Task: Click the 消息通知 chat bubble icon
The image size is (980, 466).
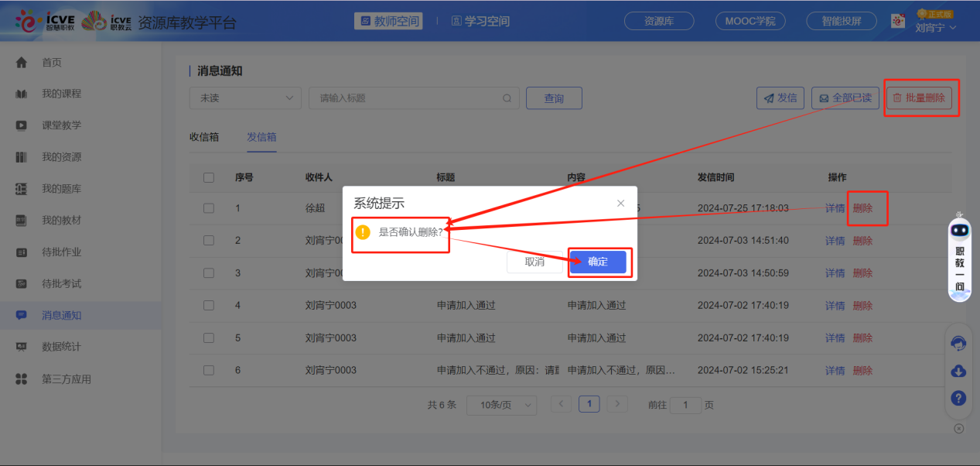Action: coord(22,316)
